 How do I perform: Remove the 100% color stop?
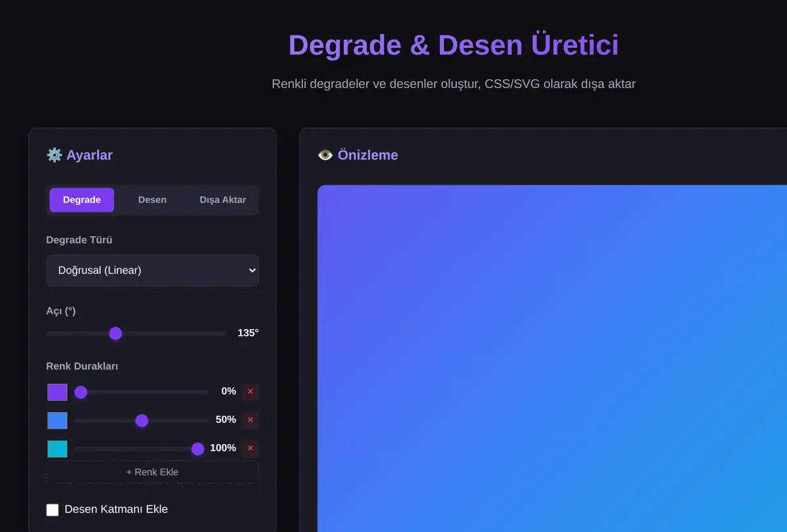coord(250,449)
